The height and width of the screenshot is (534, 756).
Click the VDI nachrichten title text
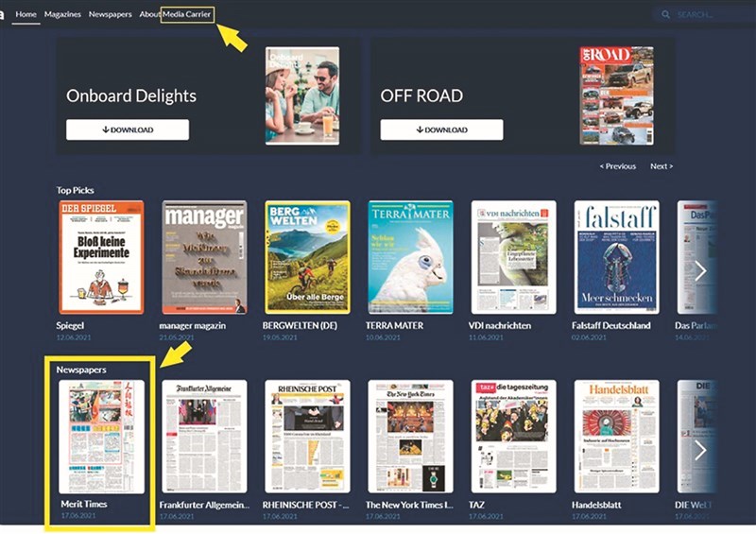pos(500,326)
